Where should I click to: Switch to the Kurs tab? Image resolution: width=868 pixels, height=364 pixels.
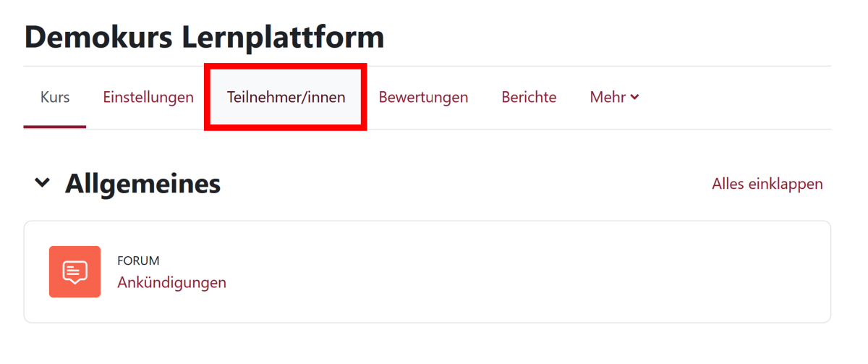(x=55, y=97)
